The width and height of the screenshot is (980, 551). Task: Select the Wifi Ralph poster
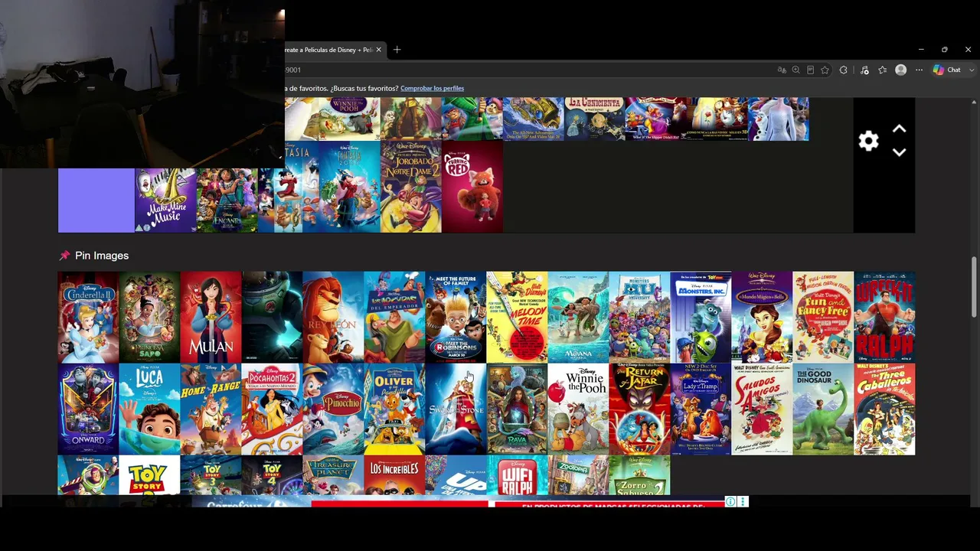[517, 475]
